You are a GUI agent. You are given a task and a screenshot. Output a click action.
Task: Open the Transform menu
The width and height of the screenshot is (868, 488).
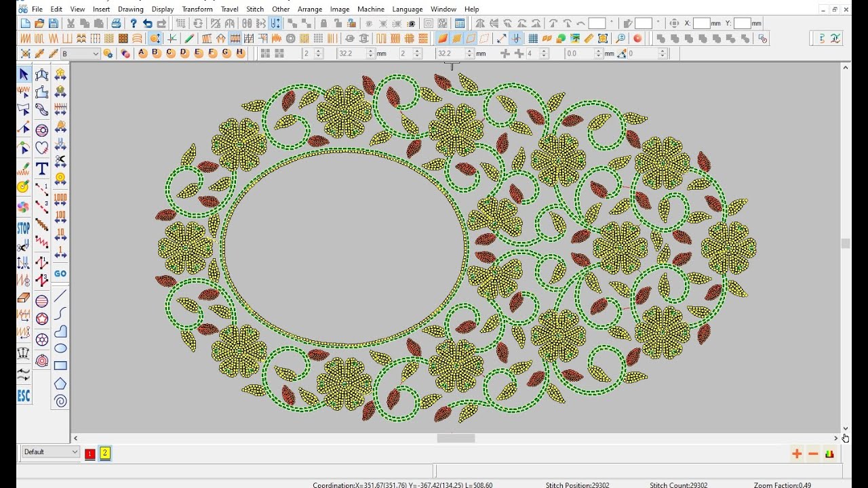point(197,9)
